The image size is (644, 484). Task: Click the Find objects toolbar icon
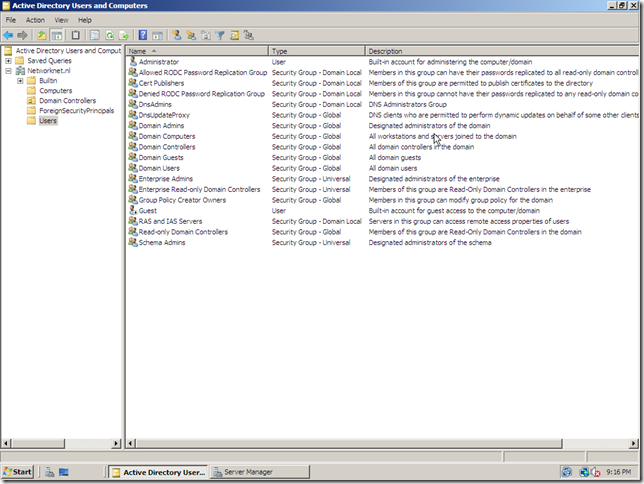[x=235, y=35]
